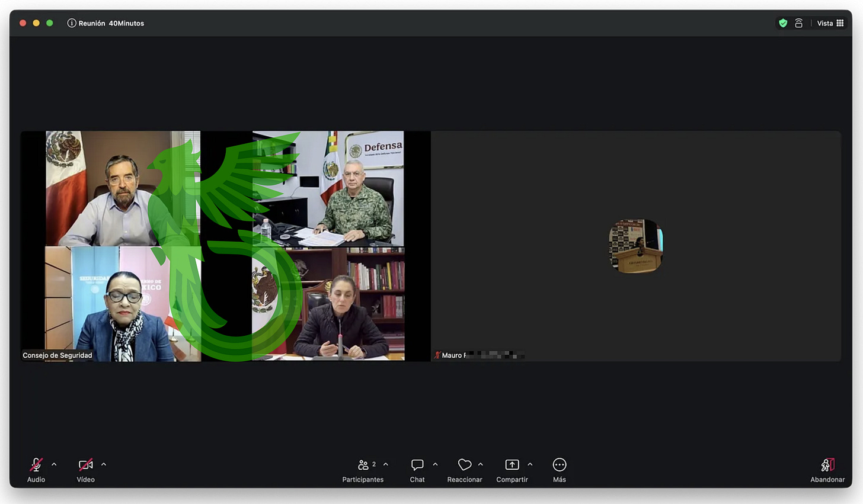Click the Reunión 40Minutos meeting title
863x504 pixels.
[111, 23]
